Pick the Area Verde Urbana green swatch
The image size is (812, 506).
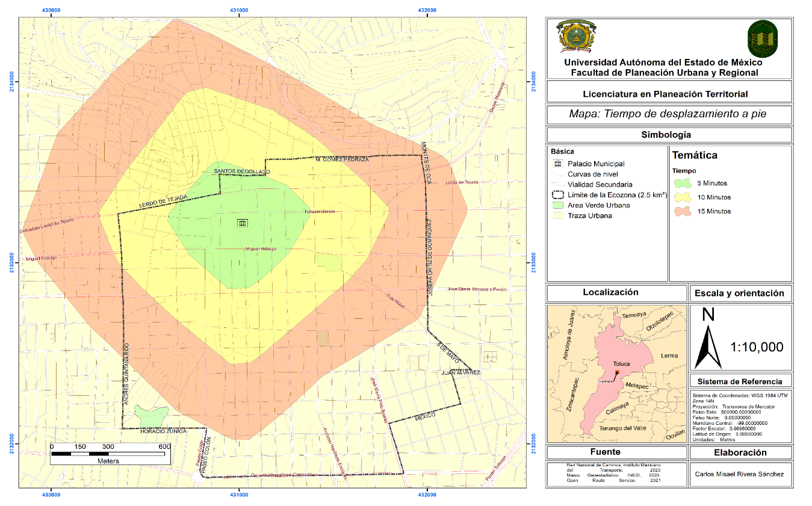click(x=557, y=205)
